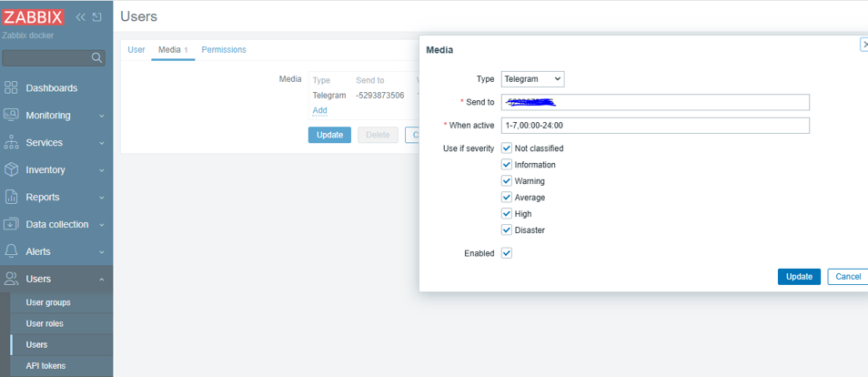Click the When active input field
Screen dimensions: 868x377
(x=654, y=126)
